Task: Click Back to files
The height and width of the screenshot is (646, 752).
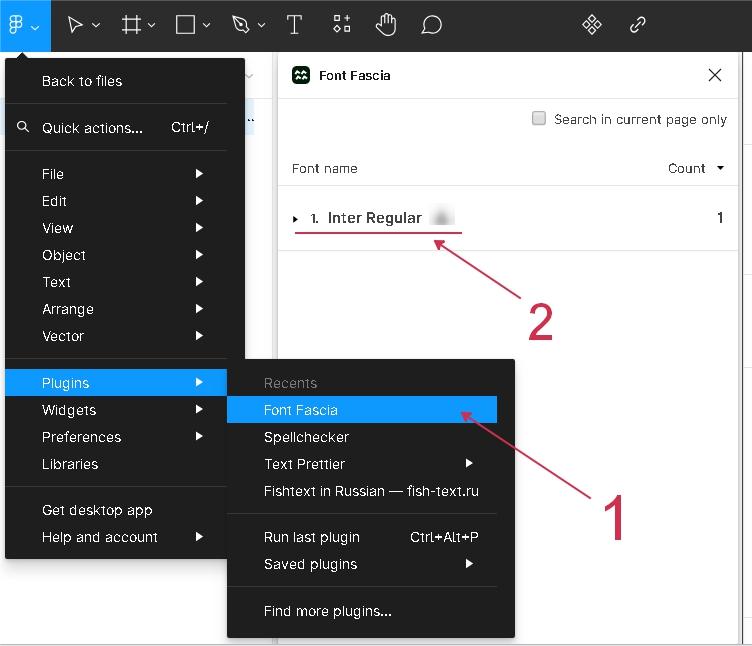Action: click(x=82, y=81)
